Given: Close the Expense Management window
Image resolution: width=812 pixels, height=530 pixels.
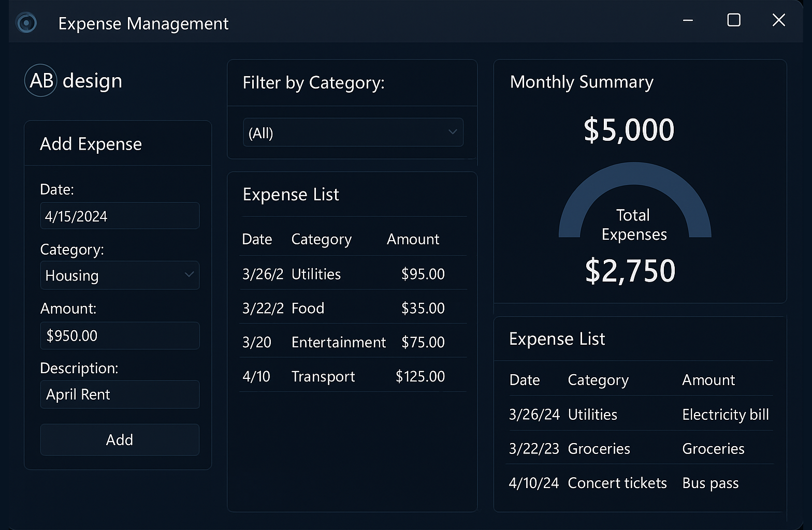Looking at the screenshot, I should pos(778,21).
